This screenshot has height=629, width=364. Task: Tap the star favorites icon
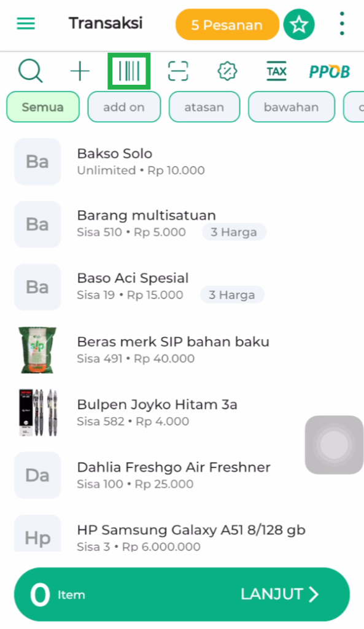coord(299,24)
